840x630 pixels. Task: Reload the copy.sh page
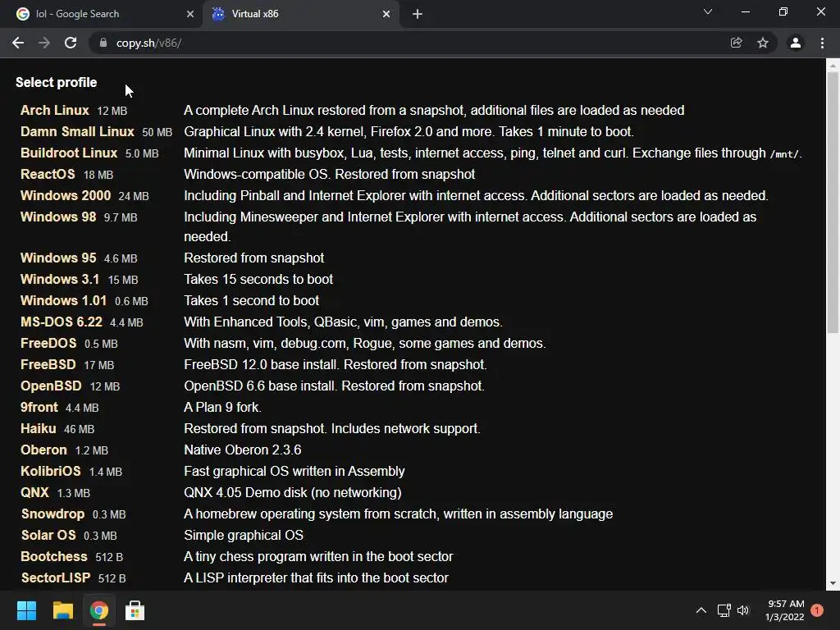point(71,43)
